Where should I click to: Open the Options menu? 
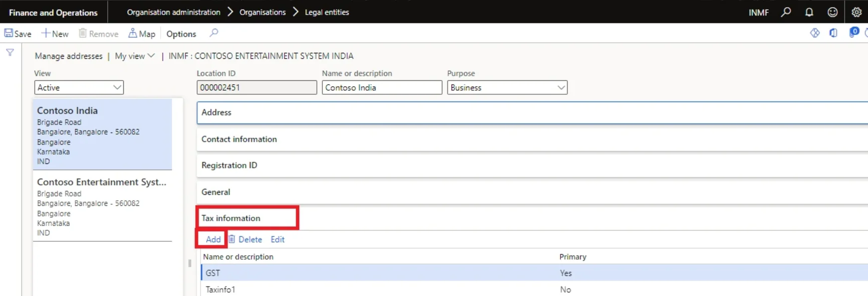[181, 34]
